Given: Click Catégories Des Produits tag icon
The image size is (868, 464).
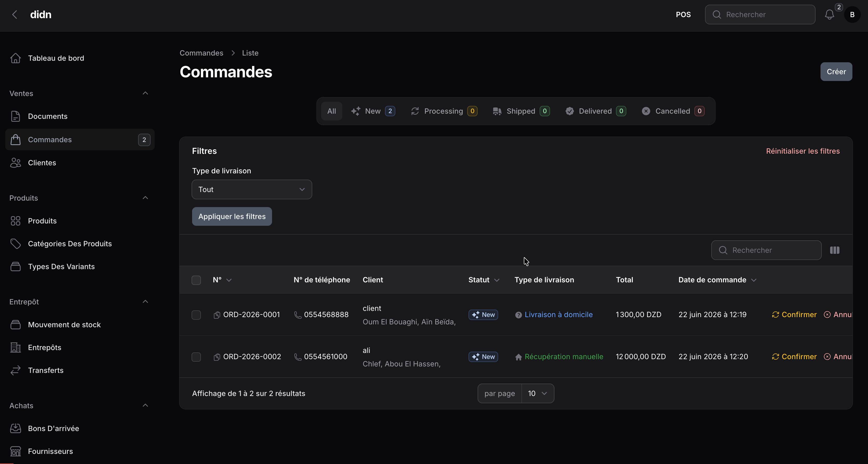Looking at the screenshot, I should point(16,244).
